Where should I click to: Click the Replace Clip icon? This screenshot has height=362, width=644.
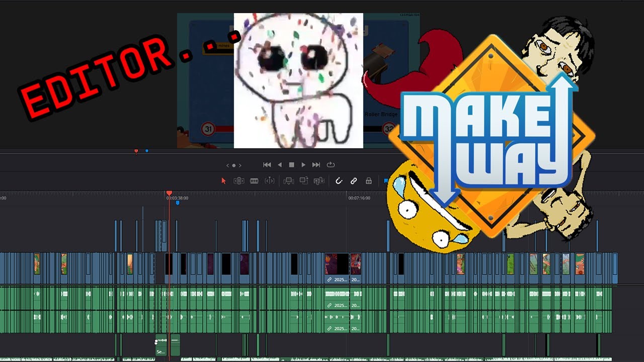(x=318, y=181)
